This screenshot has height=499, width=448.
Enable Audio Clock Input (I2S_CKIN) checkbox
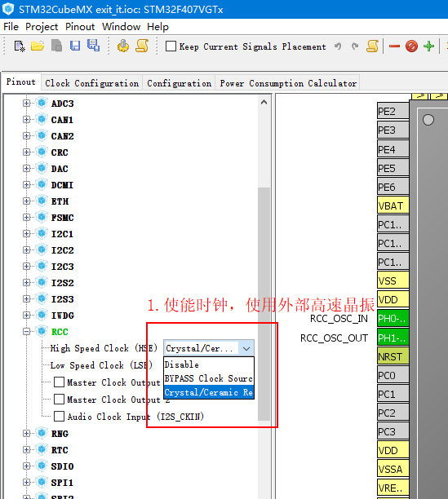[x=59, y=417]
